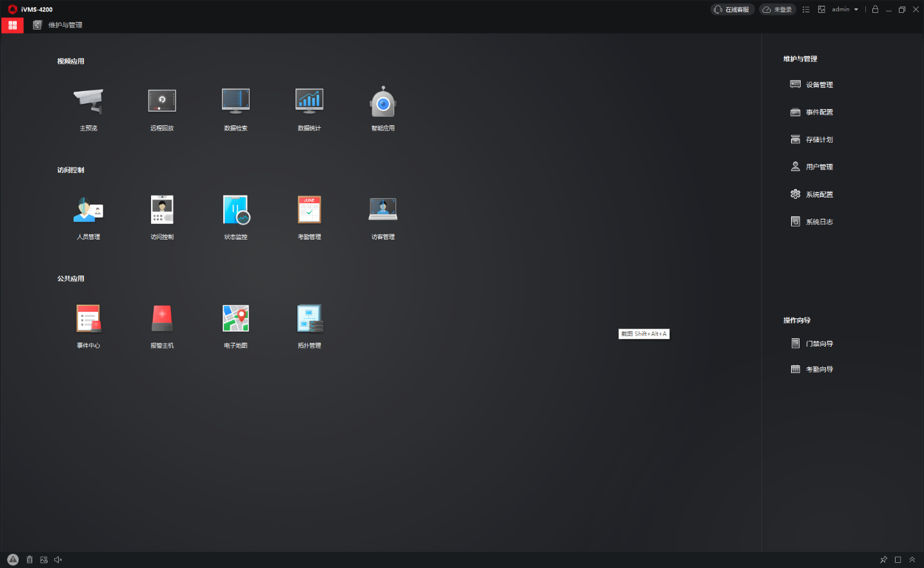
Task: Open 远程回放 remote playback module
Action: coord(162,101)
